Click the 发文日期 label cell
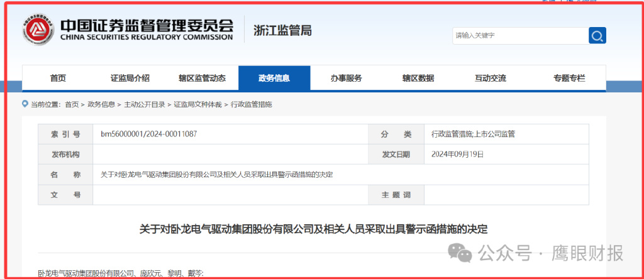The height and width of the screenshot is (279, 644). [396, 155]
